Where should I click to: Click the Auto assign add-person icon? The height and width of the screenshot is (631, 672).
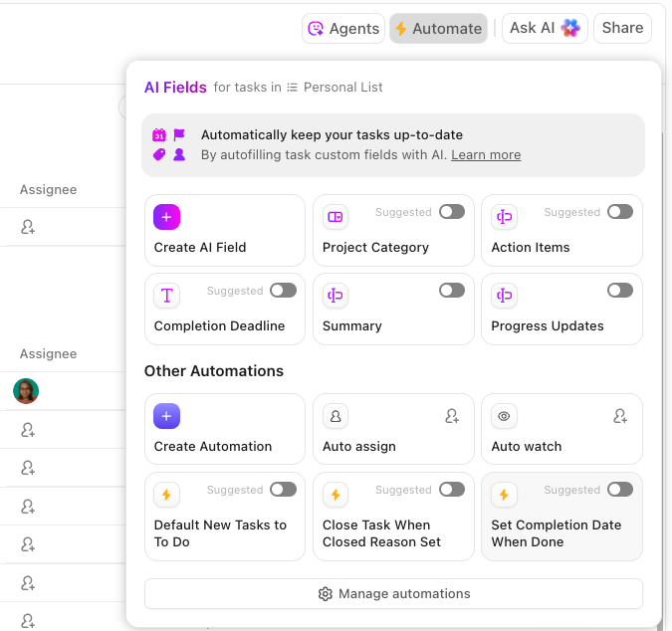[x=452, y=416]
